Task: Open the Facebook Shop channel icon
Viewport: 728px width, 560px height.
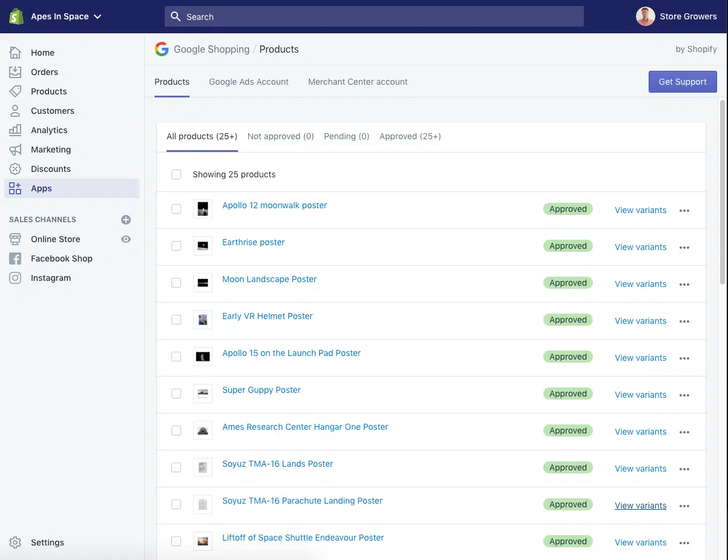Action: tap(15, 259)
